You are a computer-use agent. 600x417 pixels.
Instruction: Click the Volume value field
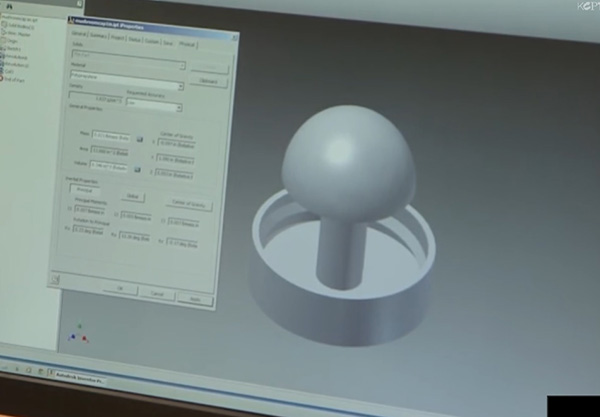pos(108,167)
